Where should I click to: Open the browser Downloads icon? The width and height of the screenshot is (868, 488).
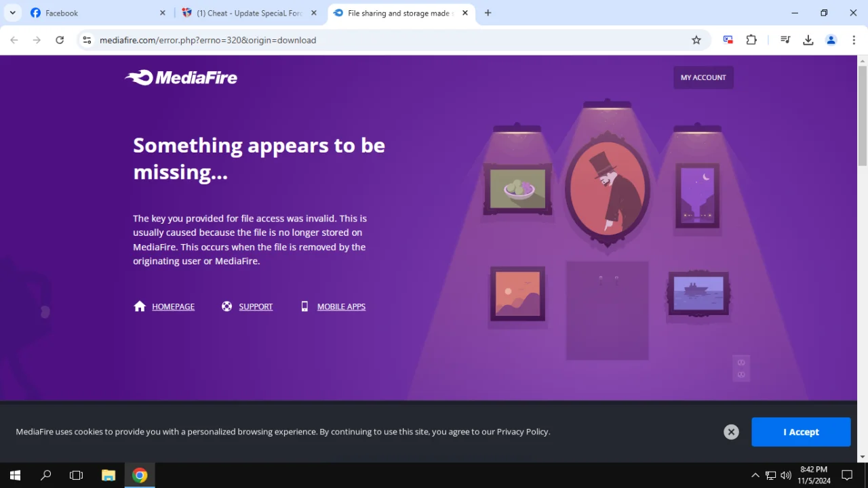pos(808,40)
